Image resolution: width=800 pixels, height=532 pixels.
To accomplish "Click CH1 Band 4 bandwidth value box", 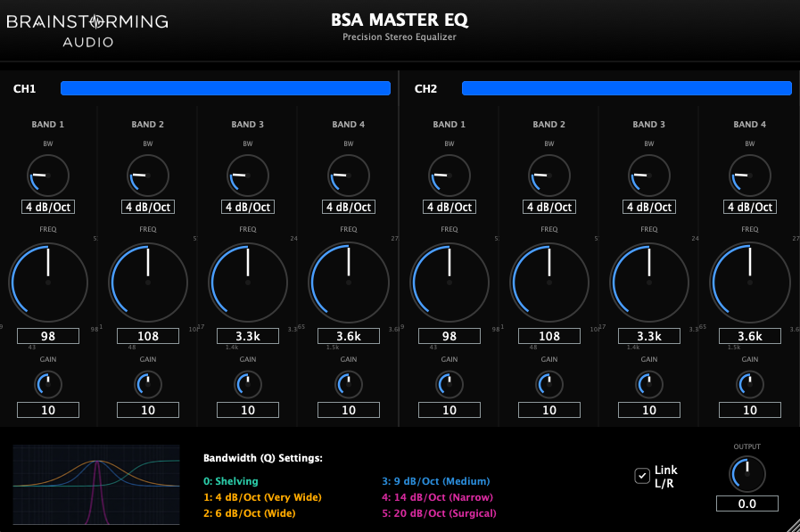I will pyautogui.click(x=349, y=207).
